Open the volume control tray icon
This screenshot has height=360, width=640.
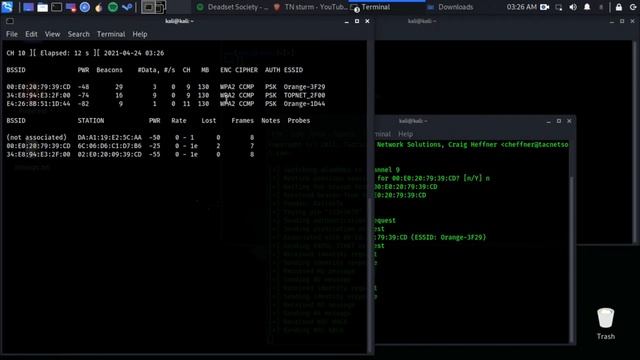tap(573, 7)
